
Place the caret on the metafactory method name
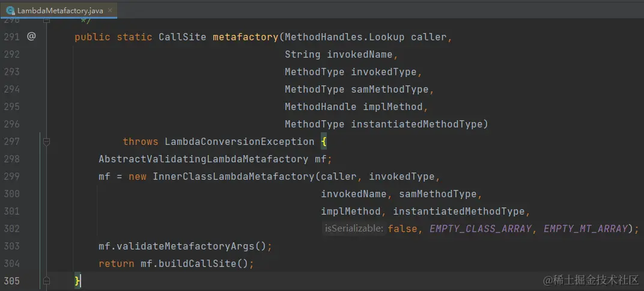coord(246,37)
